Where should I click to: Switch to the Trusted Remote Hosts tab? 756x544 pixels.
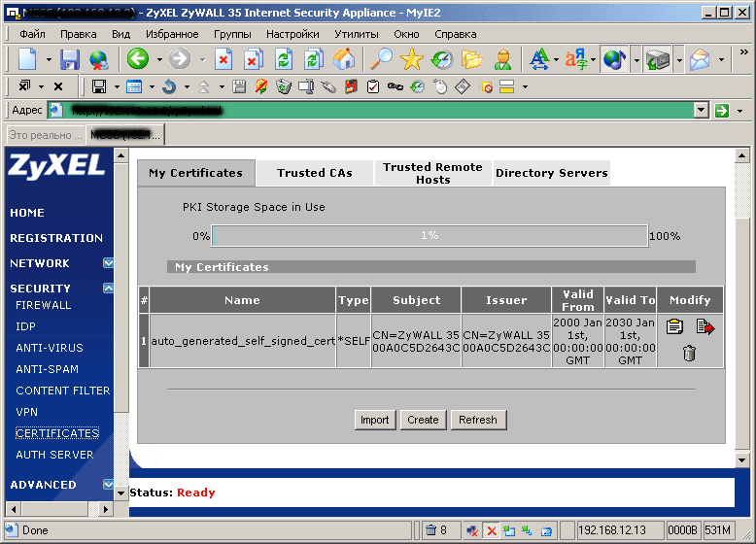[433, 173]
